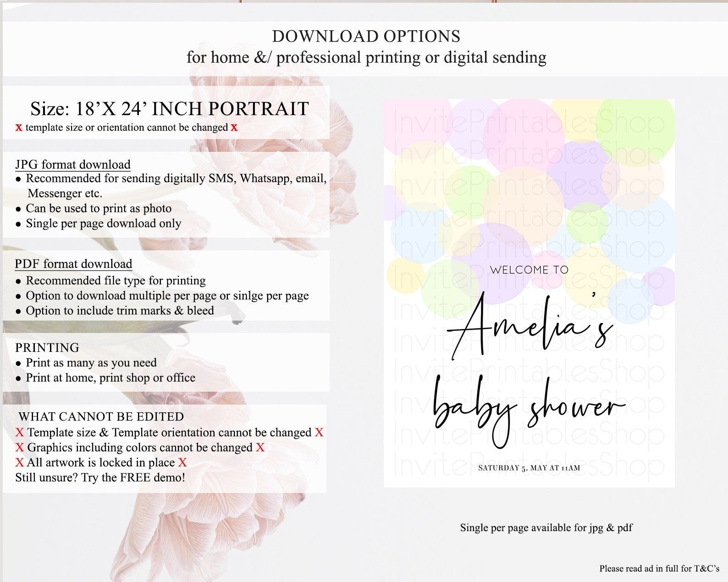Click the "PRINTING" section heading
Viewport: 728px width, 582px height.
pos(47,348)
